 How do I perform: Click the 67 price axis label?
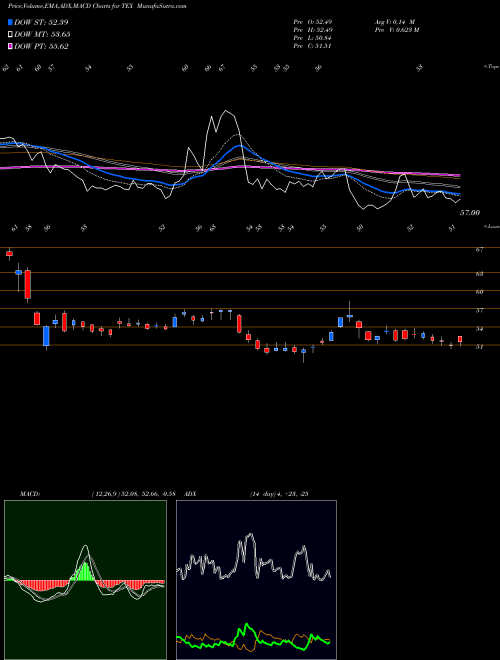coord(479,250)
